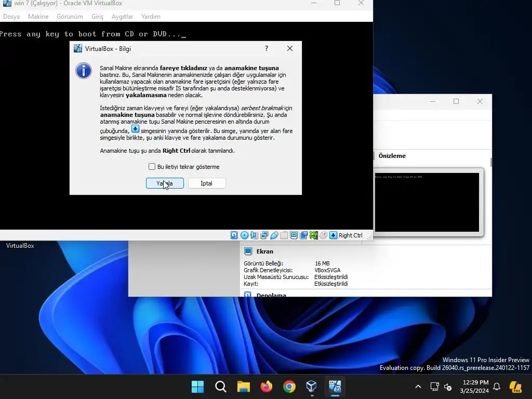
Task: Click the optical disk status icon
Action: [244, 235]
